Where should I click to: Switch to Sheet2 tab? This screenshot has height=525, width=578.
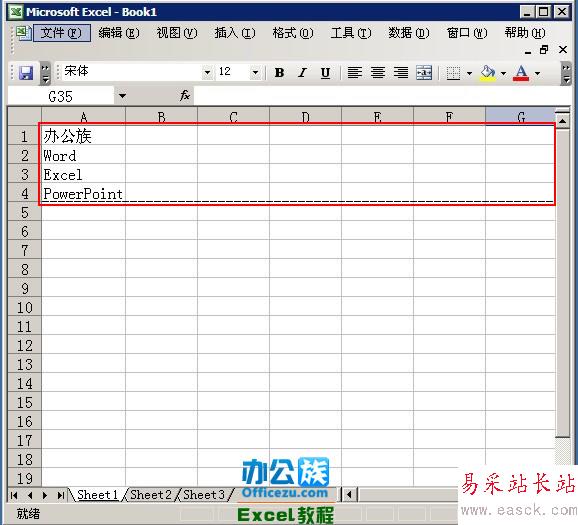[x=151, y=494]
